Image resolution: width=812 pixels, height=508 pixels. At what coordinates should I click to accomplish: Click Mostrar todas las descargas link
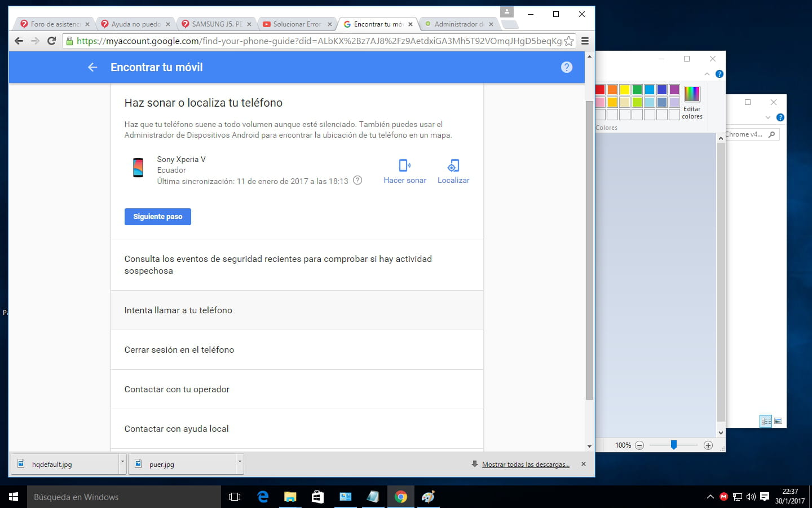(x=526, y=465)
